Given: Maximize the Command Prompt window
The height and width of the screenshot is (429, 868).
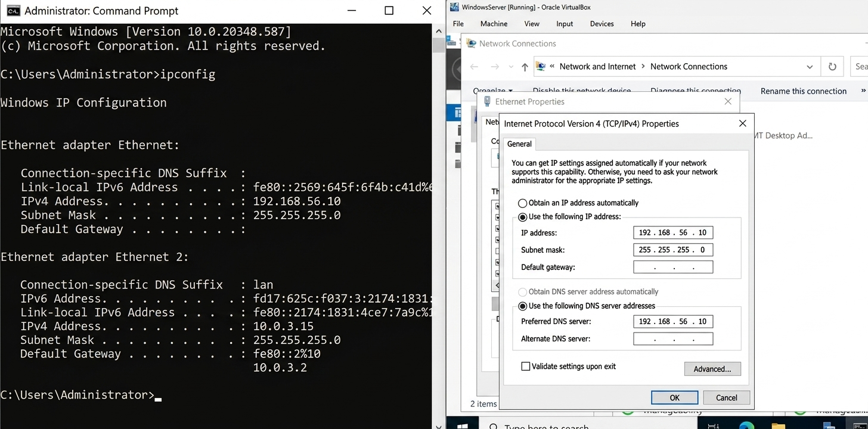Looking at the screenshot, I should pos(389,11).
